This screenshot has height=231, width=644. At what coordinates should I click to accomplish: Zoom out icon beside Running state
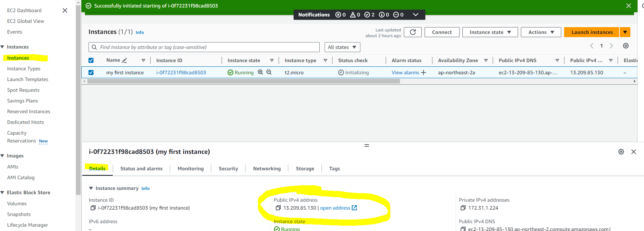(x=269, y=72)
